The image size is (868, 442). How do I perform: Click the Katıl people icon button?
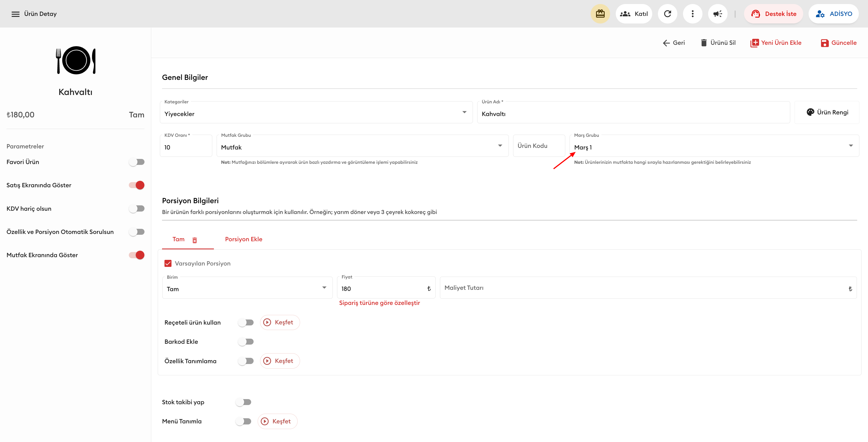click(x=634, y=14)
